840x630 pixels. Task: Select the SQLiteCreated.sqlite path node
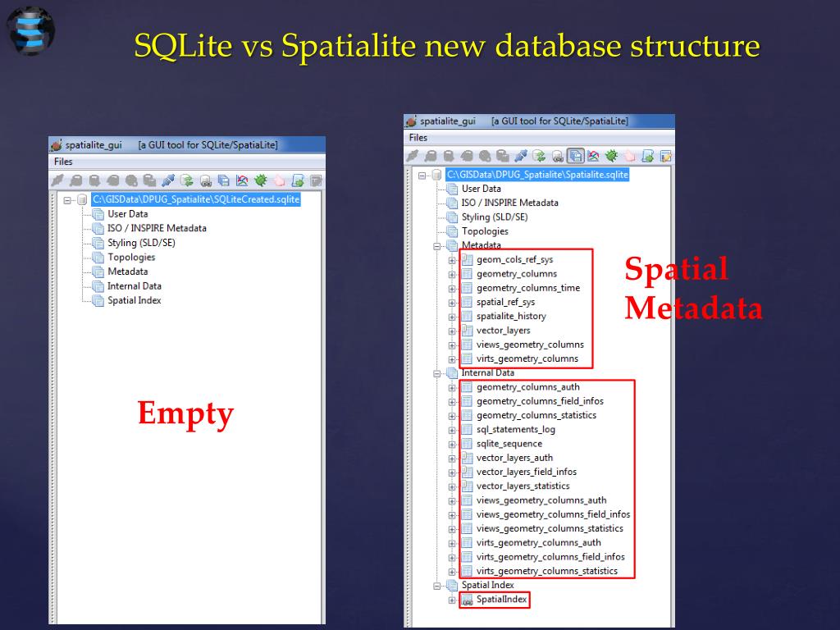(x=196, y=199)
